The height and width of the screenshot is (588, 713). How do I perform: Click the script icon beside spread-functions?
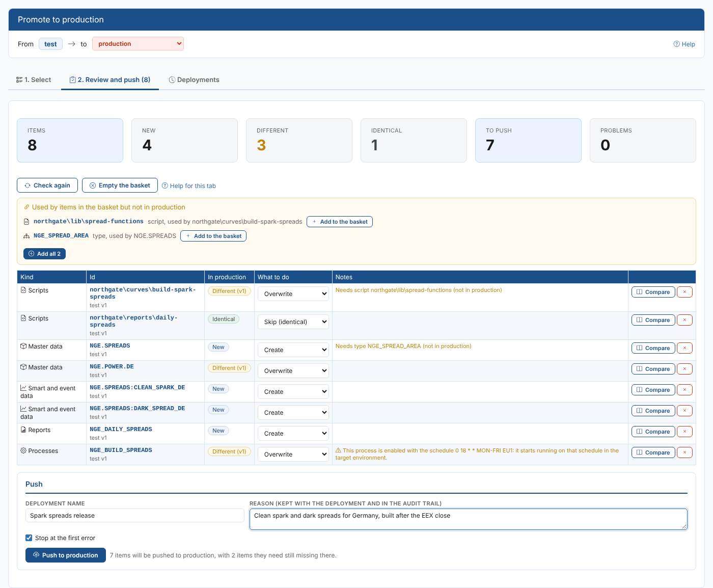pos(26,222)
